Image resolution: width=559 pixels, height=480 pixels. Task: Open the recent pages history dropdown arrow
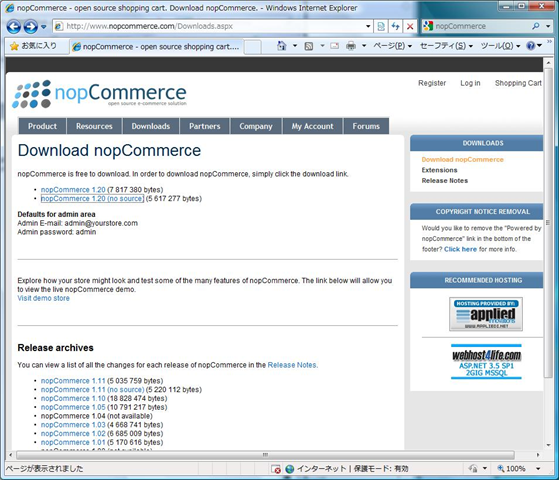coord(43,27)
